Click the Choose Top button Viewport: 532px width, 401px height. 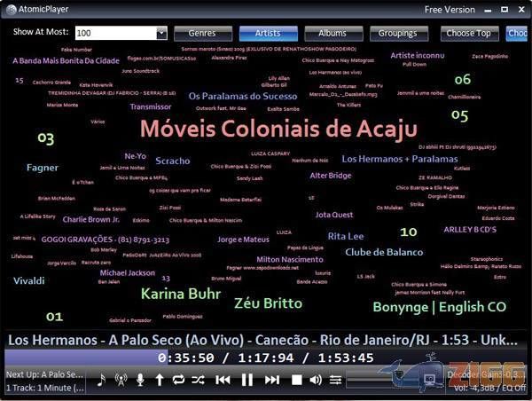[469, 34]
